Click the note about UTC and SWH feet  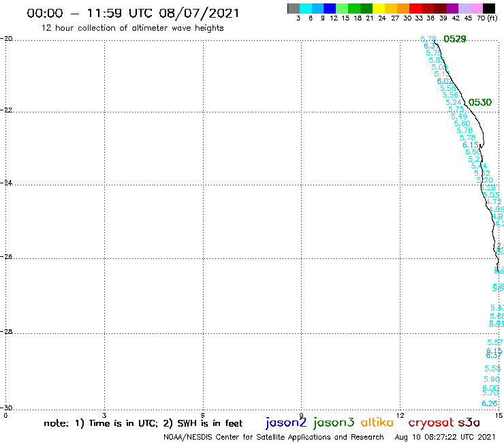coord(143,423)
